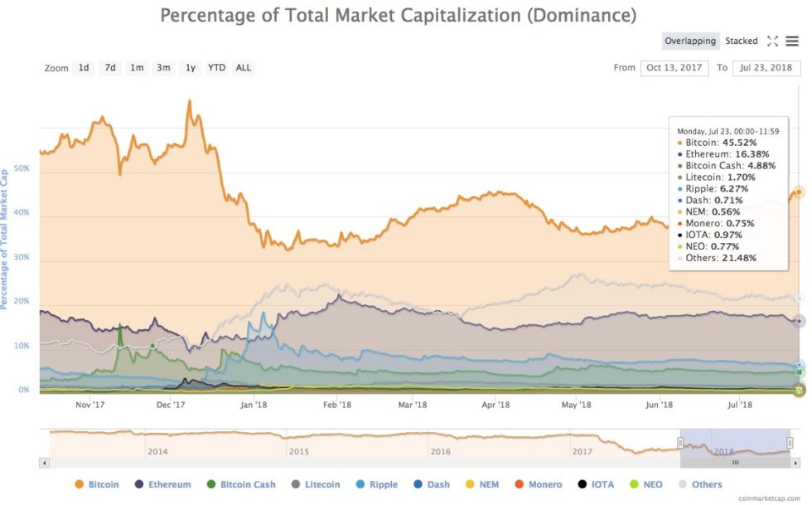Viewport: 812px width, 505px height.
Task: Click the orange Bitcoin legend dot
Action: click(78, 484)
